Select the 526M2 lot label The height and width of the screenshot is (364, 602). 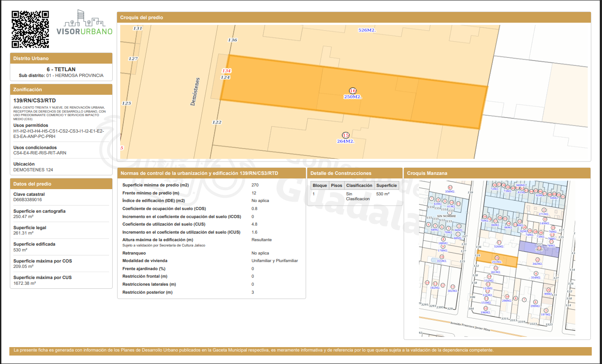(367, 30)
